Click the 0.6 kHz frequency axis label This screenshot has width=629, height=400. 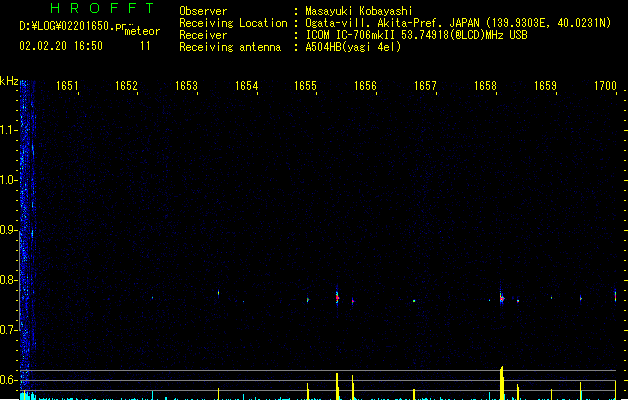tap(8, 380)
